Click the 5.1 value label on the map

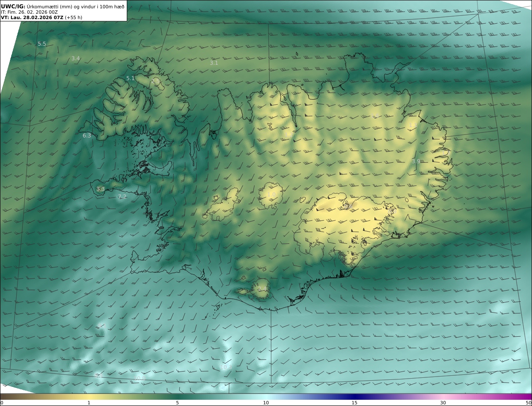pyautogui.click(x=131, y=78)
